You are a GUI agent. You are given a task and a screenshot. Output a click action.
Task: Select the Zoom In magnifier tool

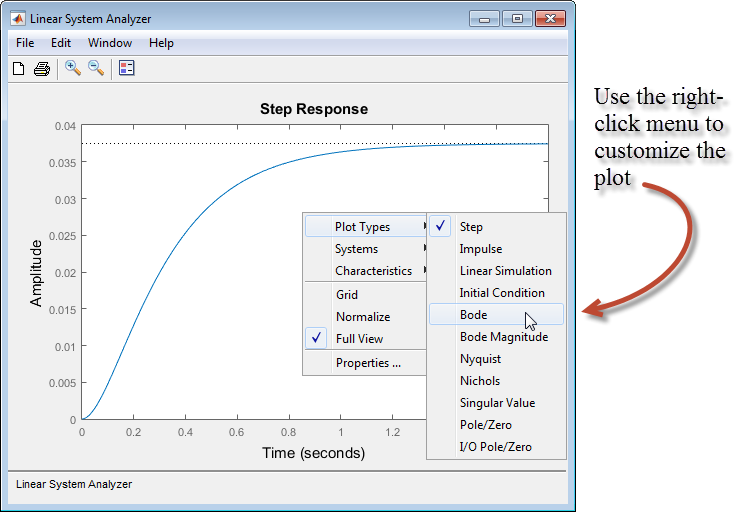tap(73, 68)
